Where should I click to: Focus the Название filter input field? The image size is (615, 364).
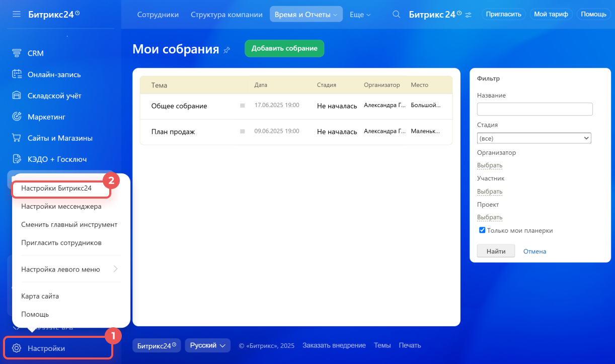(534, 109)
